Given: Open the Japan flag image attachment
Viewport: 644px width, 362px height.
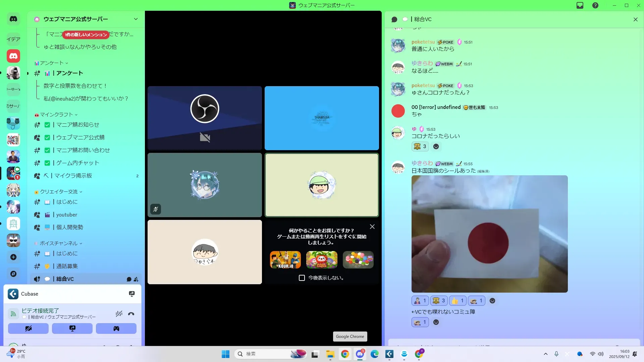Looking at the screenshot, I should click(489, 234).
